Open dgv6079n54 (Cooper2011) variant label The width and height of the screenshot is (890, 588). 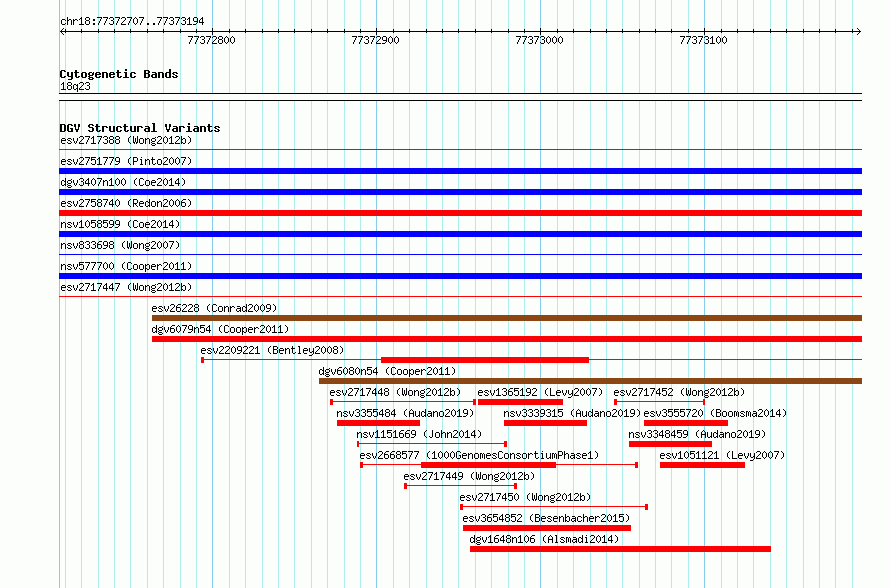(x=220, y=329)
